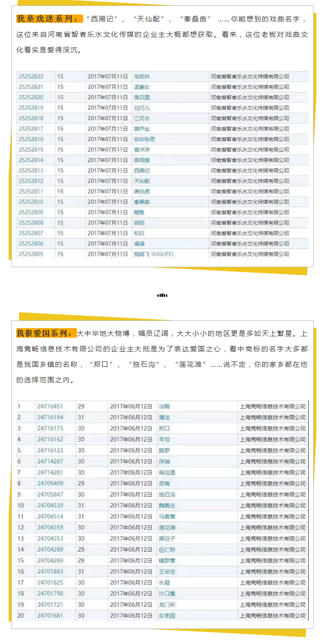This screenshot has height=644, width=335.
Task: Open registration number 24716451
Action: [x=50, y=406]
